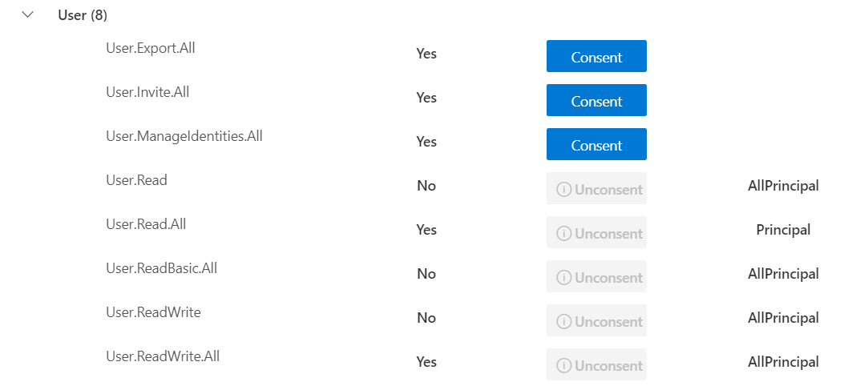868x390 pixels.
Task: Consent to the User.Invite.All permission
Action: [x=596, y=100]
